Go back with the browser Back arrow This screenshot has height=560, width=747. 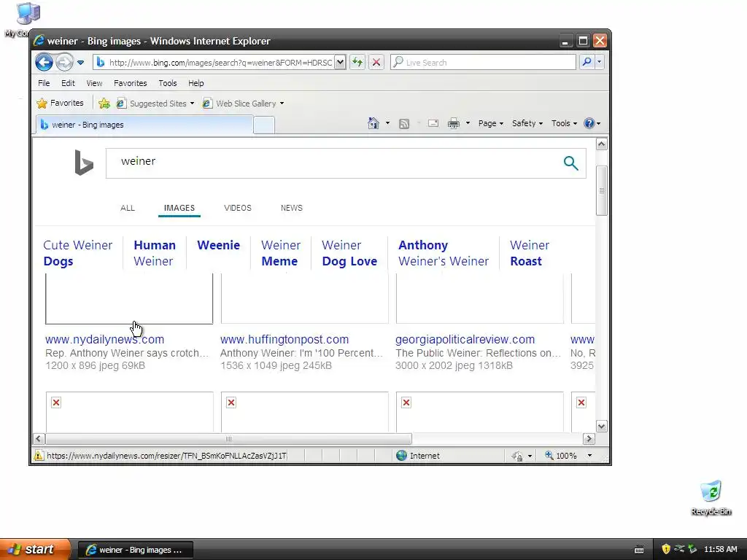tap(44, 62)
